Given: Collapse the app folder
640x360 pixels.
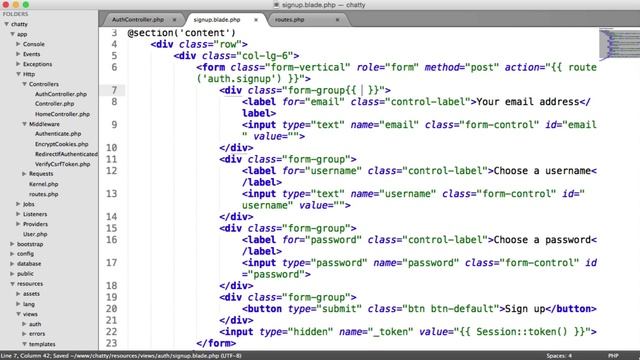Looking at the screenshot, I should pos(13,34).
